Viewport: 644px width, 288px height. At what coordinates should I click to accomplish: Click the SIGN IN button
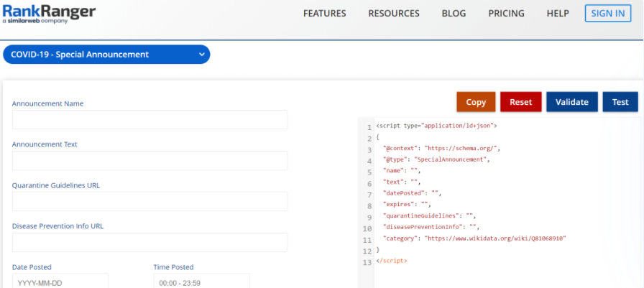tap(607, 14)
